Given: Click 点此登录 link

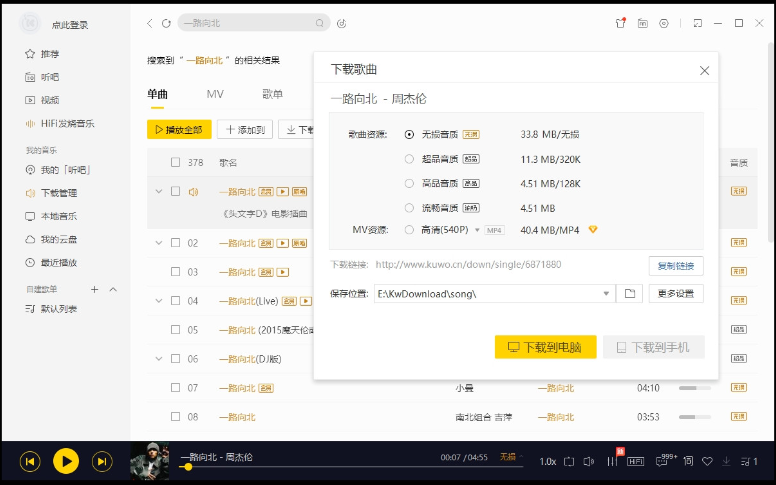Looking at the screenshot, I should click(x=70, y=25).
